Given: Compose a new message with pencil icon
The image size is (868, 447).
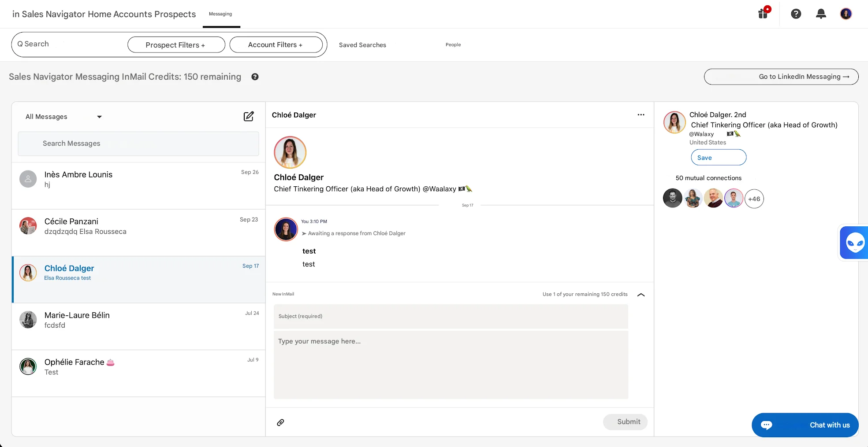Looking at the screenshot, I should click(249, 116).
